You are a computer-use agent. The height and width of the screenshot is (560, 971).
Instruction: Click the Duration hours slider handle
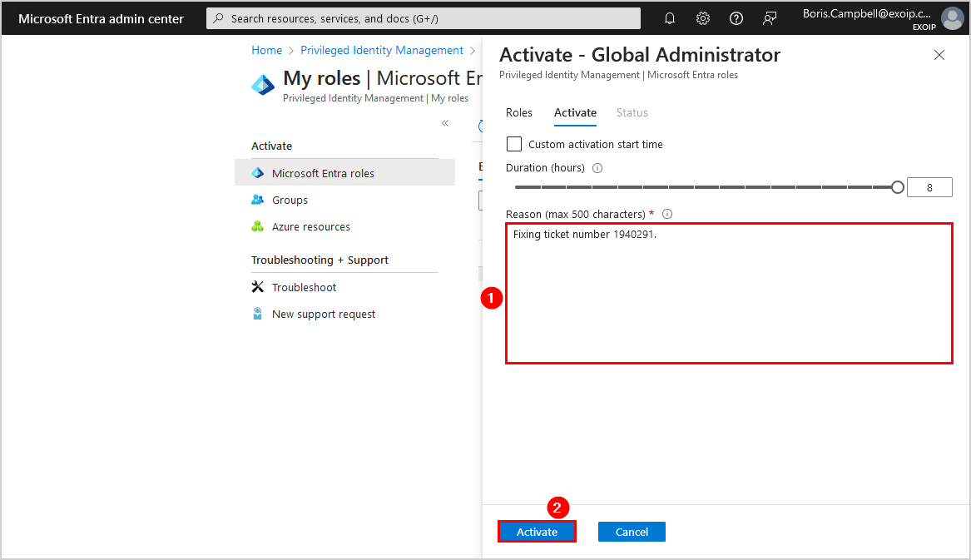click(897, 187)
